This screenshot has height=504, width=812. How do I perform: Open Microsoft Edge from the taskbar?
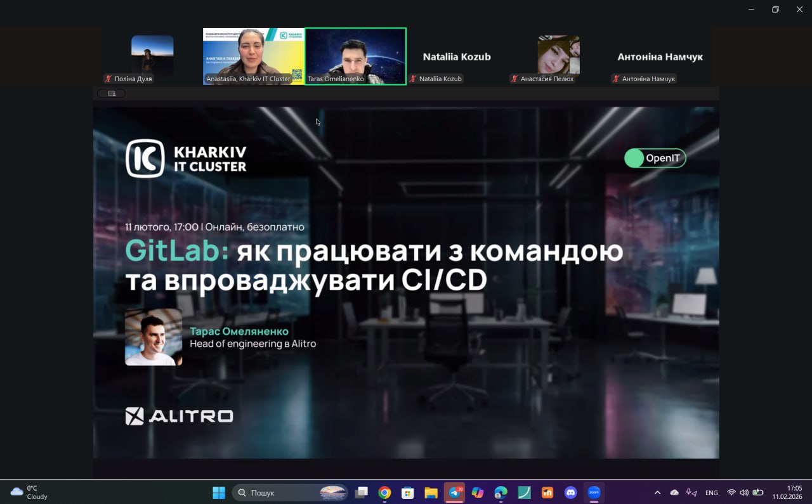(501, 493)
